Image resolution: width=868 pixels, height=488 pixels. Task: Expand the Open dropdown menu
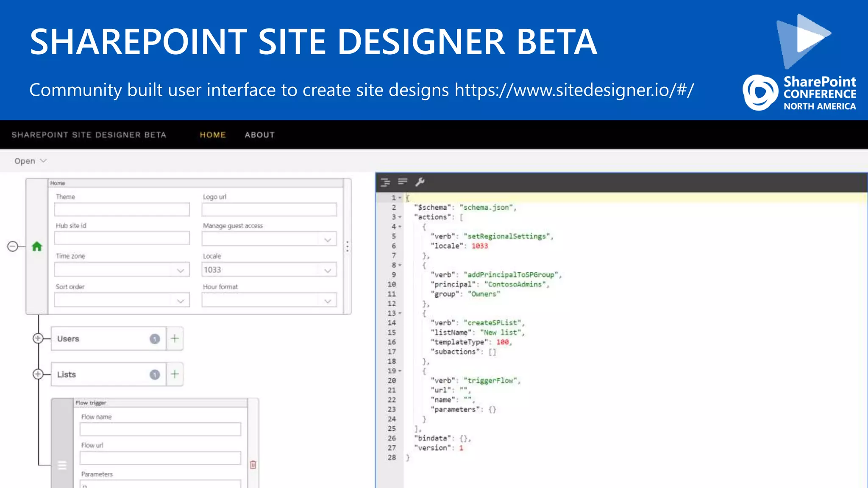click(x=30, y=161)
